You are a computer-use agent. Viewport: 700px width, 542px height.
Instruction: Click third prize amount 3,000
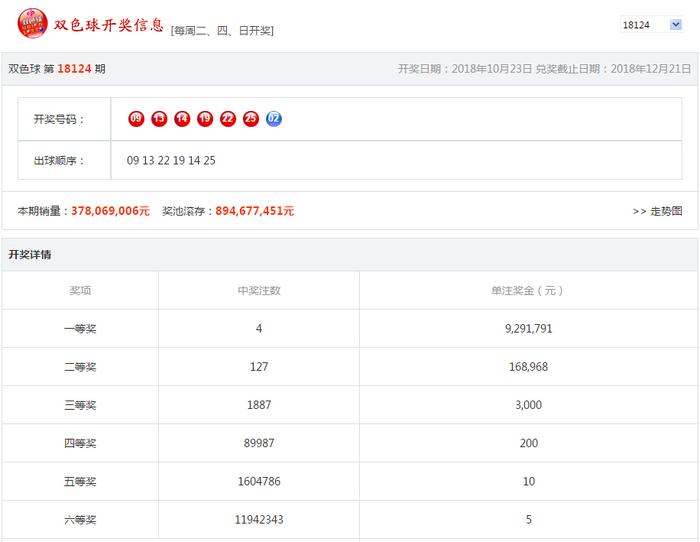click(x=529, y=405)
